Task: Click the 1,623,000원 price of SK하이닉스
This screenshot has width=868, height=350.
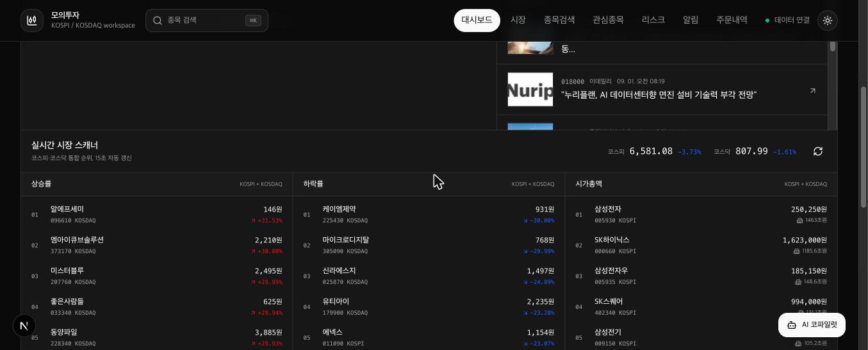Action: click(805, 240)
